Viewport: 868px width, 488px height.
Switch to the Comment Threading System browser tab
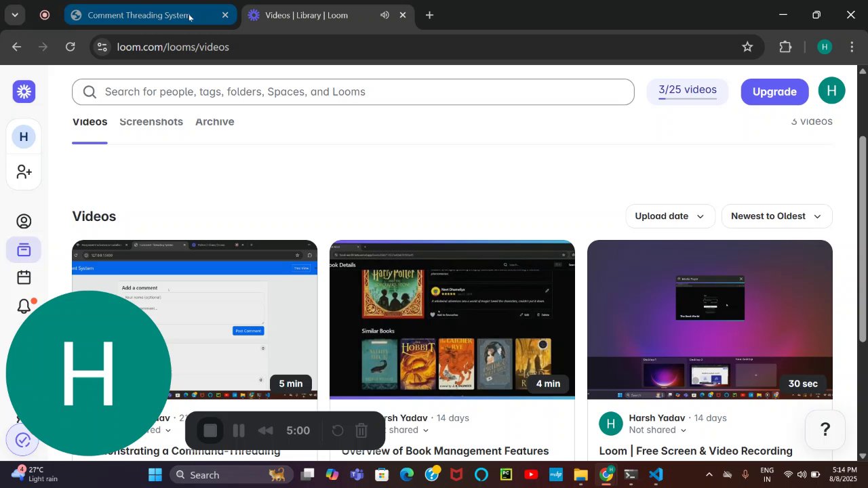coord(151,15)
